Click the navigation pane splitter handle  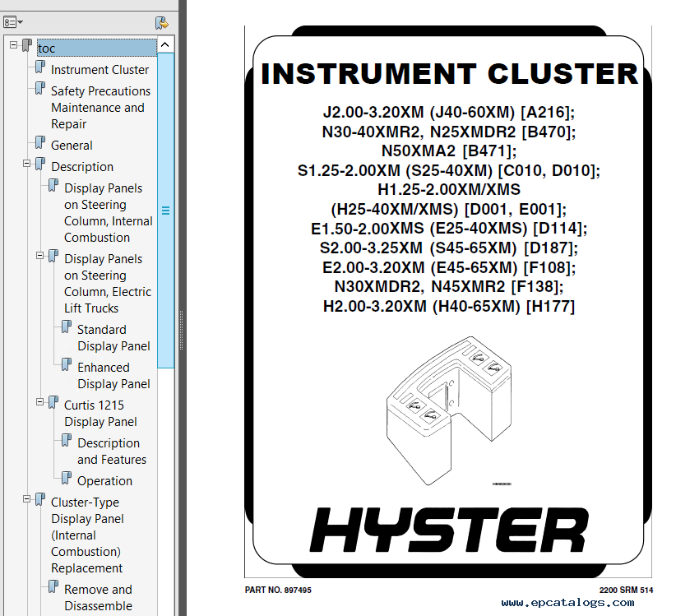(x=182, y=330)
